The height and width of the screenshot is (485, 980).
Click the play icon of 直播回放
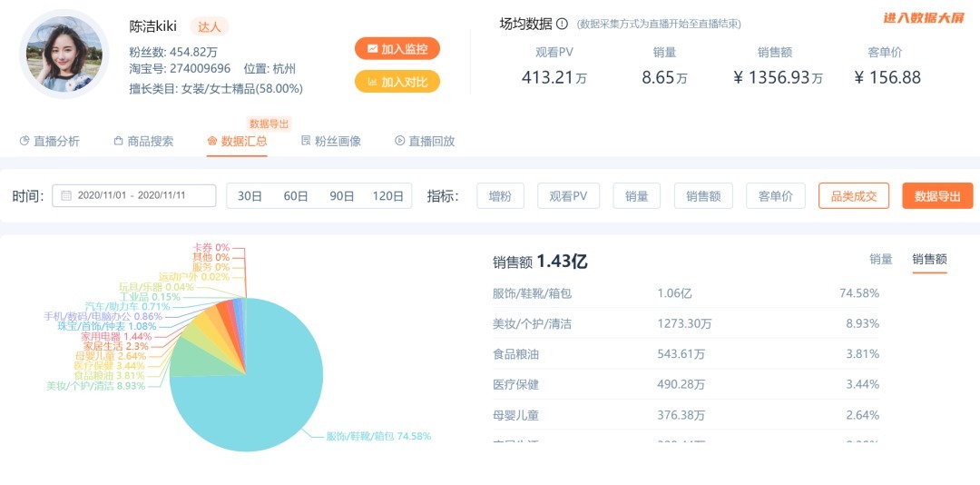click(400, 141)
